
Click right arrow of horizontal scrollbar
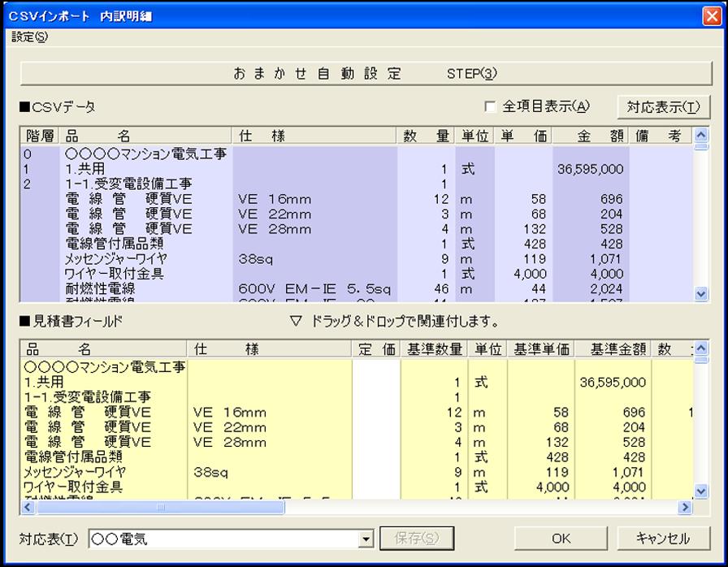click(x=685, y=507)
